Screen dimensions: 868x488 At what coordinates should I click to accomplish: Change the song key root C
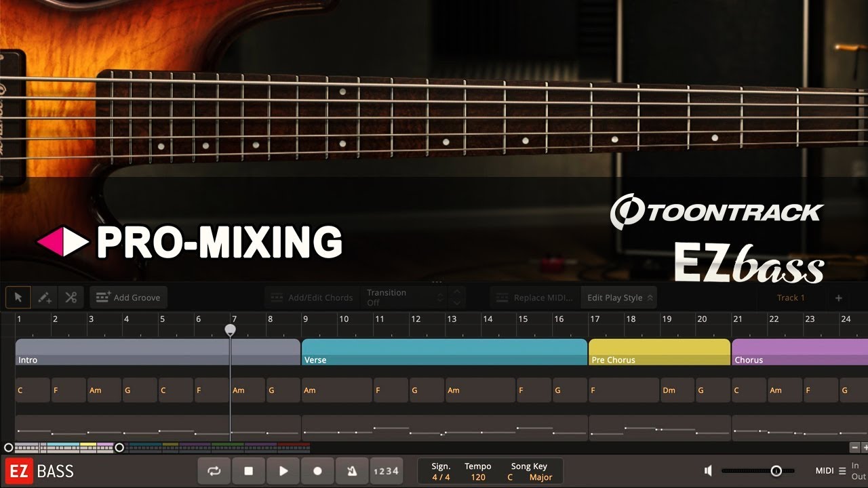point(510,477)
